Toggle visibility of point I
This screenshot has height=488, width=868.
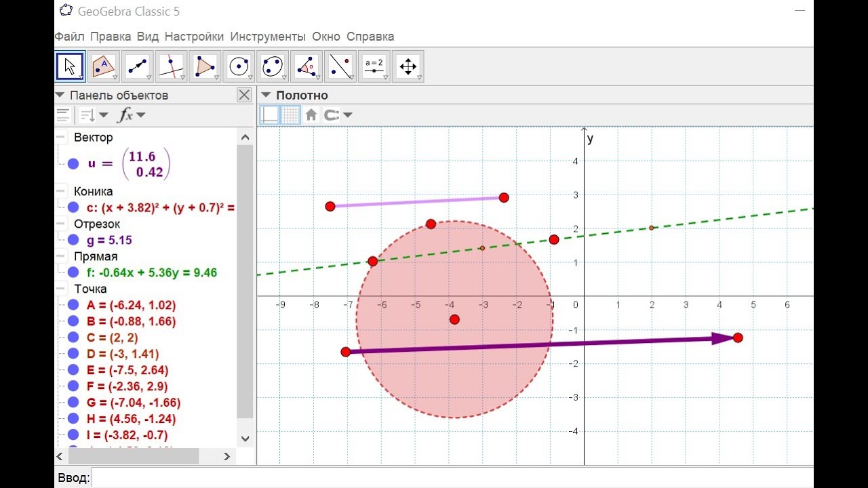coord(73,435)
